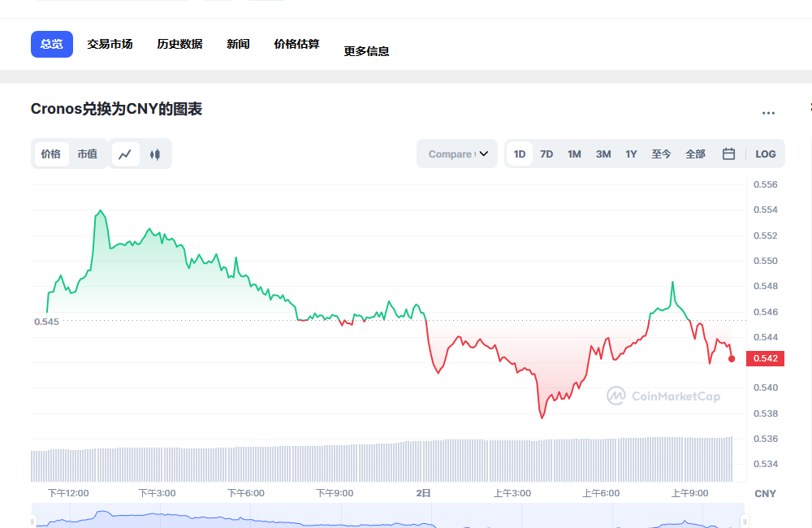Open the 更多信息 tab

coord(367,51)
